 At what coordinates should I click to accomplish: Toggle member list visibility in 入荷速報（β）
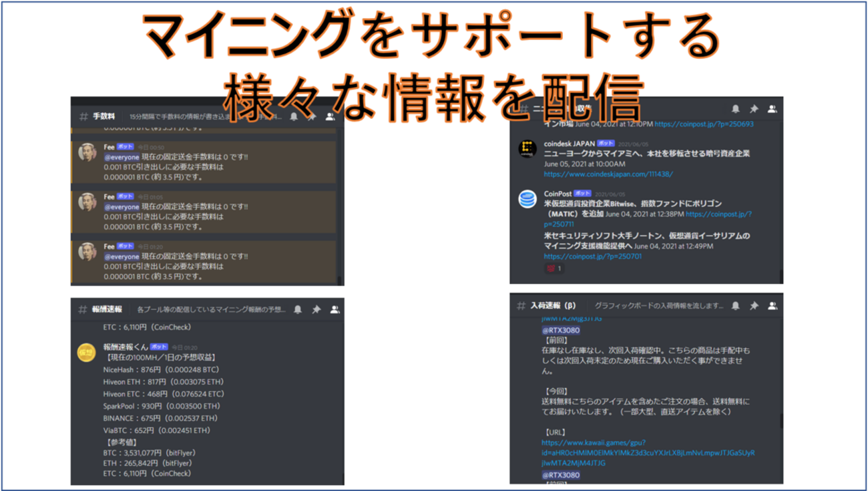coord(773,305)
